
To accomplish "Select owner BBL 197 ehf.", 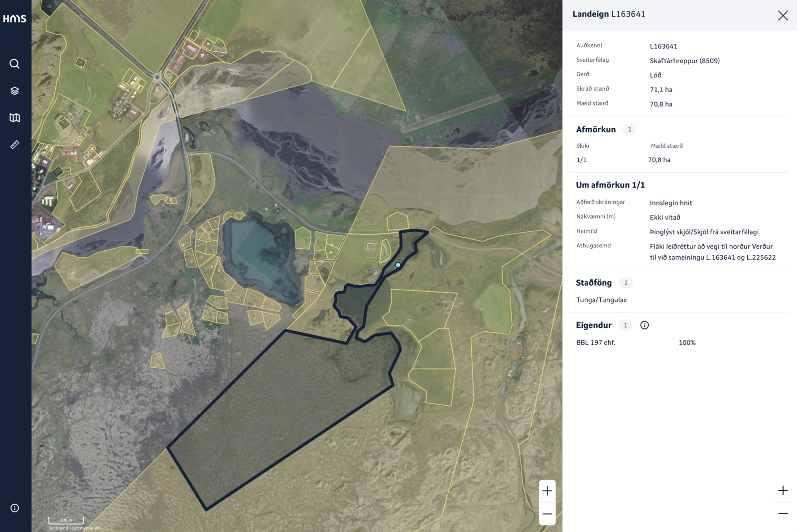I will tap(596, 342).
